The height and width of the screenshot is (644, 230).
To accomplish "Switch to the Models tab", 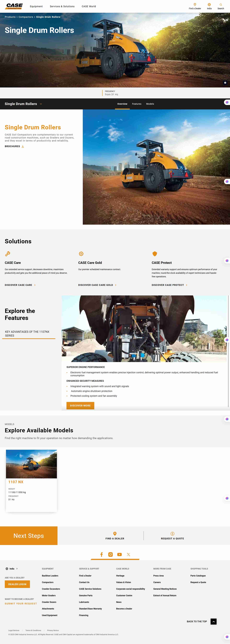I will pos(150,104).
